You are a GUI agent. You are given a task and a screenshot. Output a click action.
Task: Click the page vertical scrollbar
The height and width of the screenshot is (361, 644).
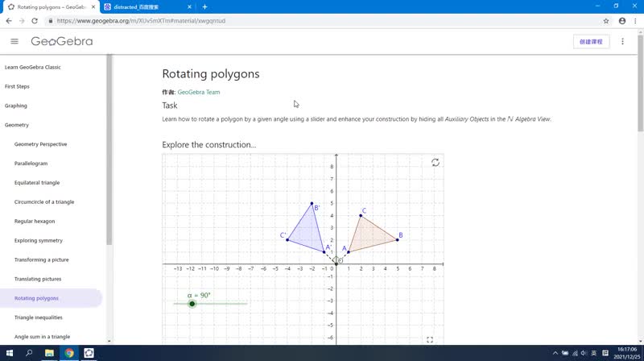640,84
